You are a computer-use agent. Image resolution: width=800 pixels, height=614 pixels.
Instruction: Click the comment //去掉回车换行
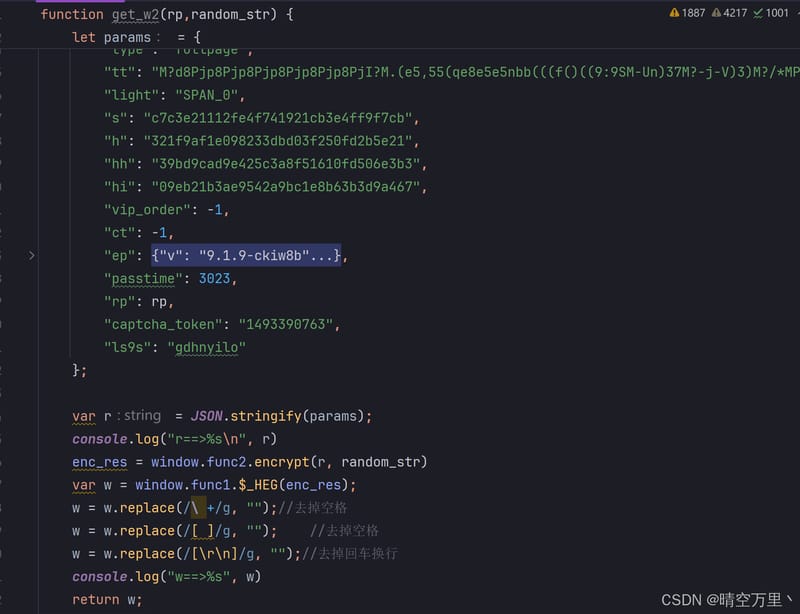coord(350,554)
